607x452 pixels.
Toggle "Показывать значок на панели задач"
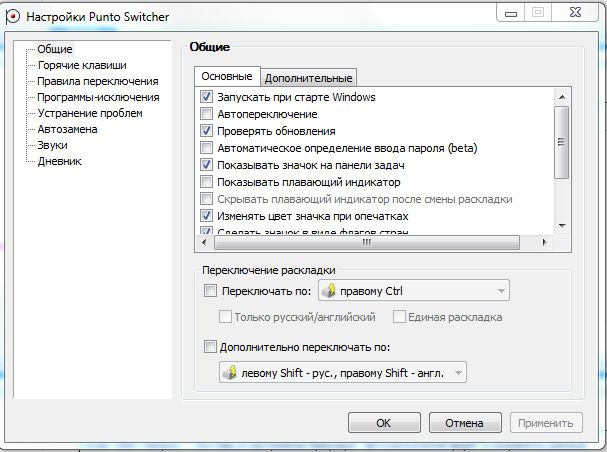click(206, 165)
